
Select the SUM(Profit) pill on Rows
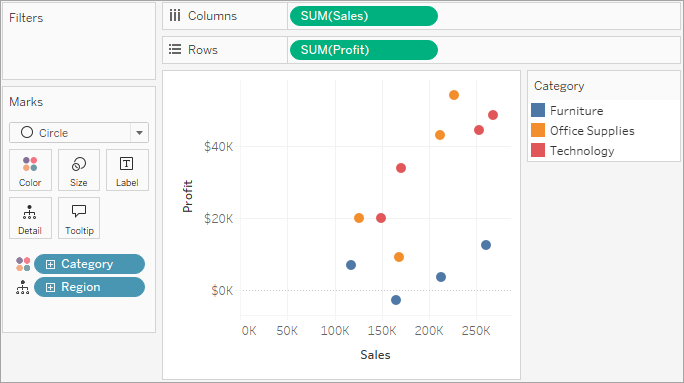(364, 50)
